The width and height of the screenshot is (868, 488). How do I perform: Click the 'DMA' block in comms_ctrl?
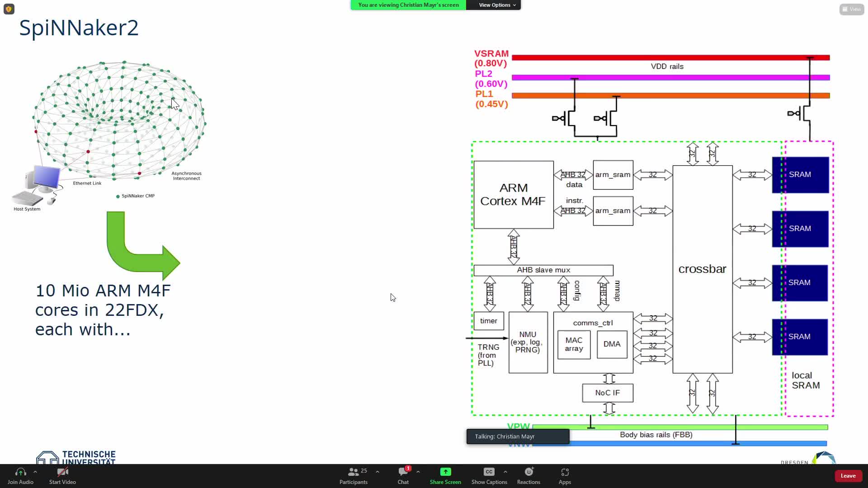point(612,344)
